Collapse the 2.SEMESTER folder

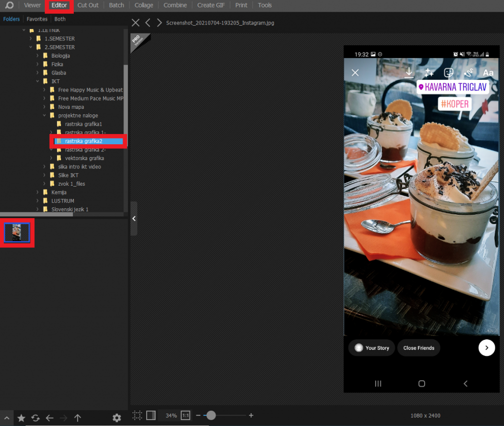[x=31, y=47]
